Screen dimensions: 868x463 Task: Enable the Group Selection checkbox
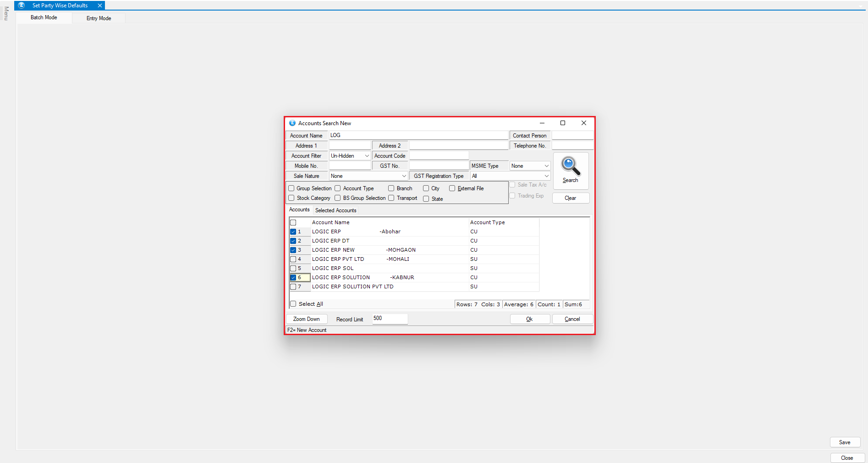click(x=291, y=188)
